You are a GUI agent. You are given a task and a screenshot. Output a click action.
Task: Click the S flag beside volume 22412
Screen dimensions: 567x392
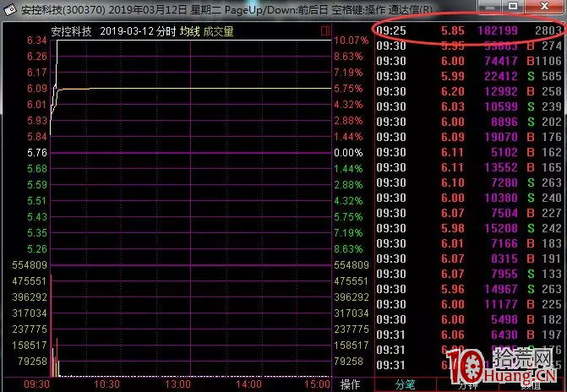[531, 76]
